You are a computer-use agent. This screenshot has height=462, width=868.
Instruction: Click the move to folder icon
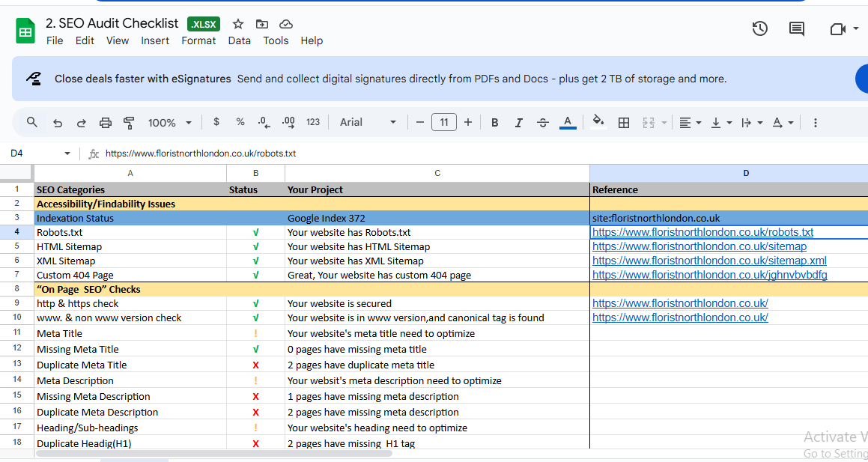(x=262, y=24)
